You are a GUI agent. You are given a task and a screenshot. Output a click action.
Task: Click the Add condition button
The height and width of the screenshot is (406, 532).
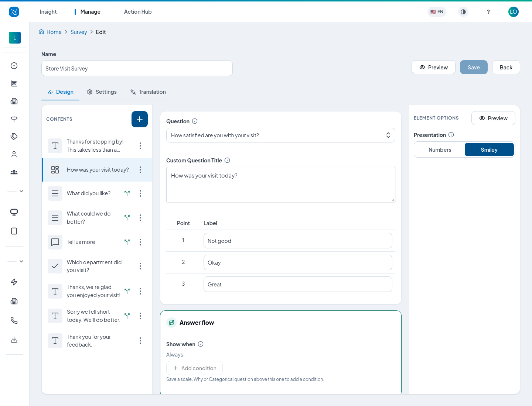click(x=194, y=368)
